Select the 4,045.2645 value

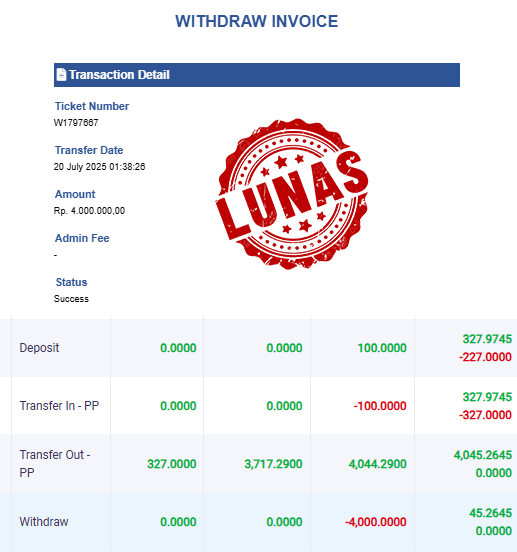coord(483,455)
